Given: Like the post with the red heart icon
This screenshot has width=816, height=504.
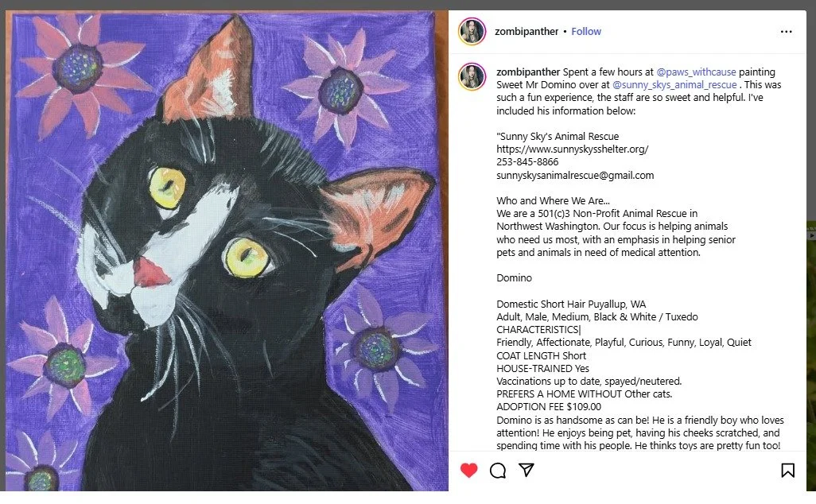Looking at the screenshot, I should click(x=469, y=470).
